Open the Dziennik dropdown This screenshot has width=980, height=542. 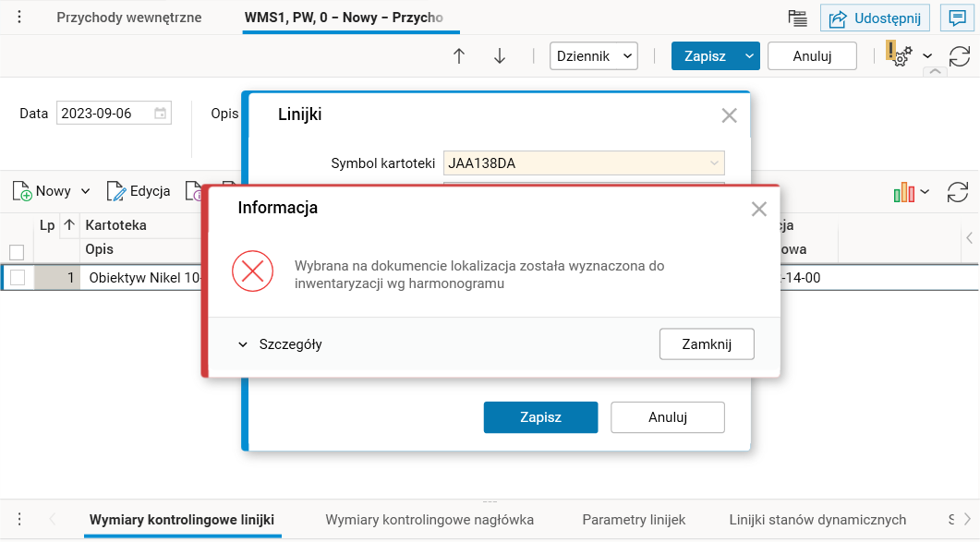(593, 55)
